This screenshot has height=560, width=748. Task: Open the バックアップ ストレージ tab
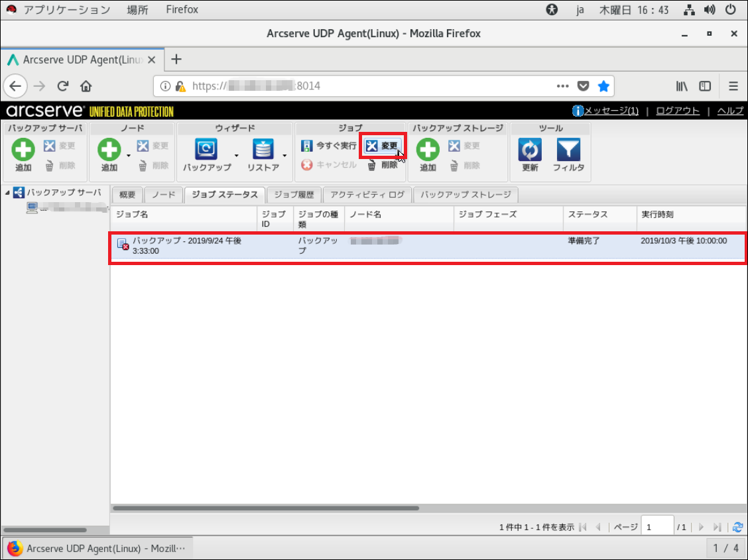466,194
